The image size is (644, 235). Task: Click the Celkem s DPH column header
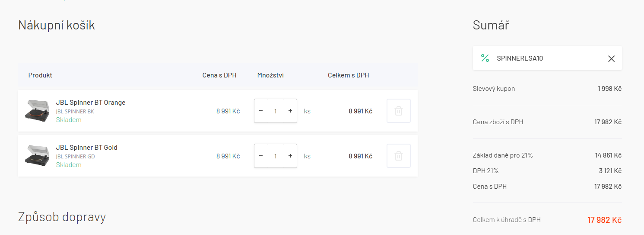pyautogui.click(x=348, y=75)
